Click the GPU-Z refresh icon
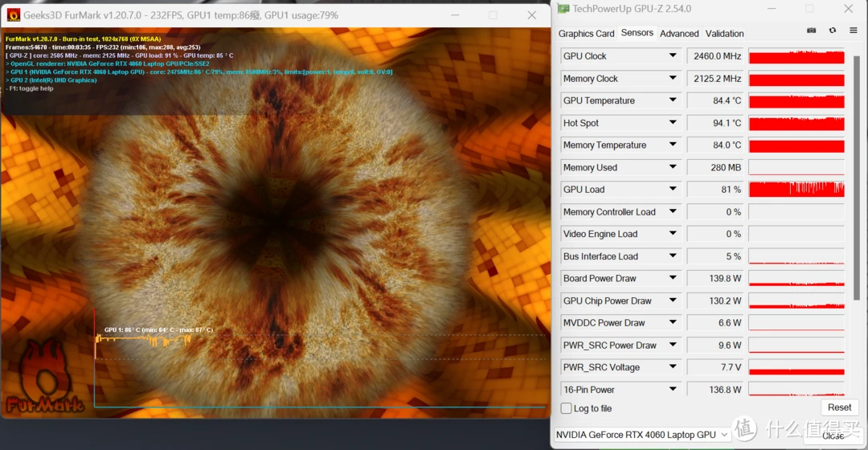This screenshot has height=450, width=868. pos(832,31)
